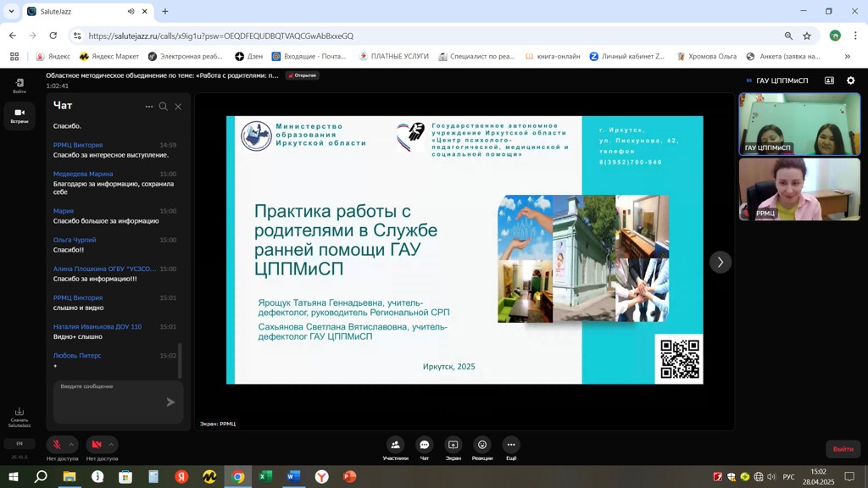Viewport: 868px width, 488px height.
Task: Leave the call with Выйти button
Action: pyautogui.click(x=843, y=449)
